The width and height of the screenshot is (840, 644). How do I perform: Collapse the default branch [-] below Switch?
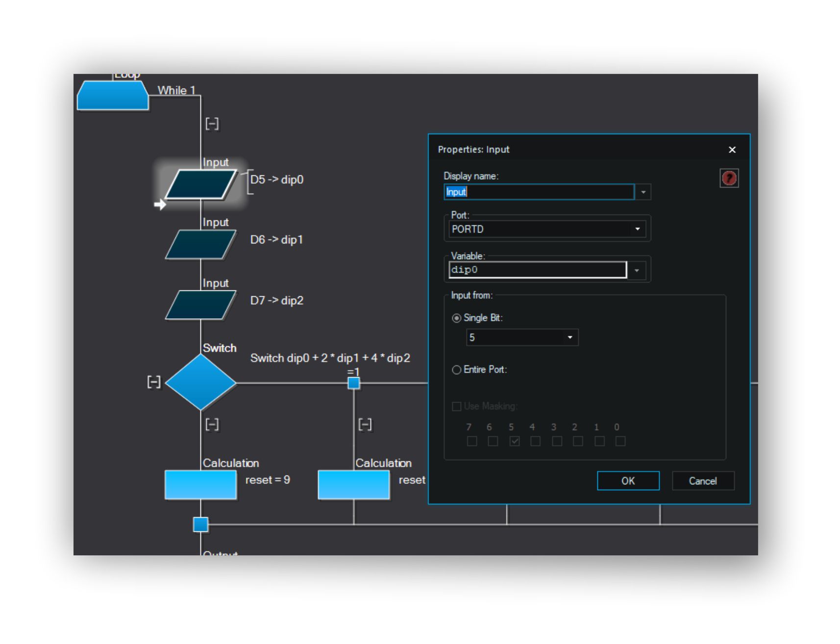coord(212,424)
